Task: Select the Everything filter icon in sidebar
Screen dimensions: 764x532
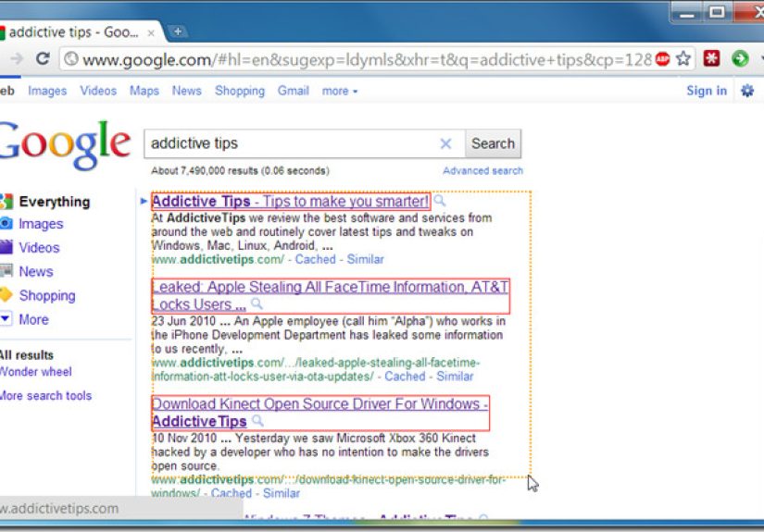Action: tap(6, 201)
